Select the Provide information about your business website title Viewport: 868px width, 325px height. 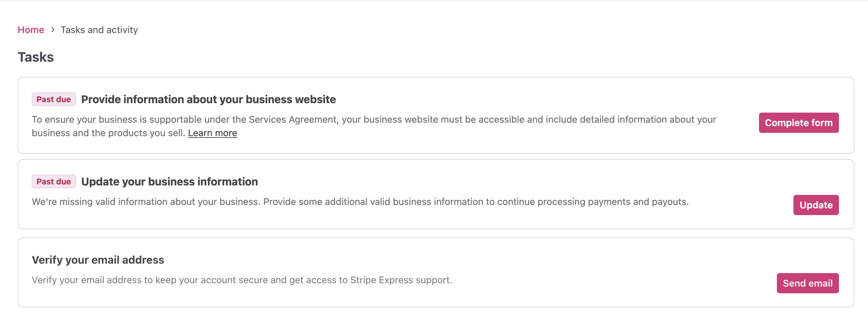click(209, 99)
